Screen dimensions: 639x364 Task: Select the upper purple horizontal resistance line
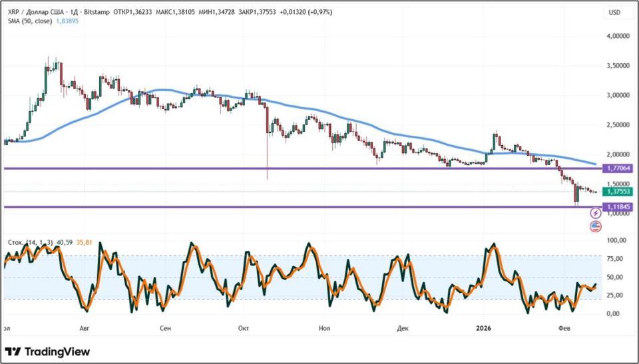coord(266,168)
